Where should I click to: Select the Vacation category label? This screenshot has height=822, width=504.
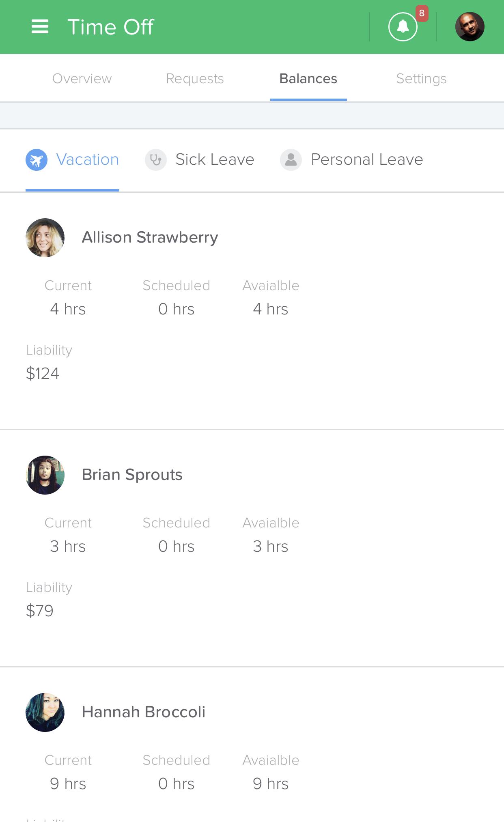[x=87, y=159]
